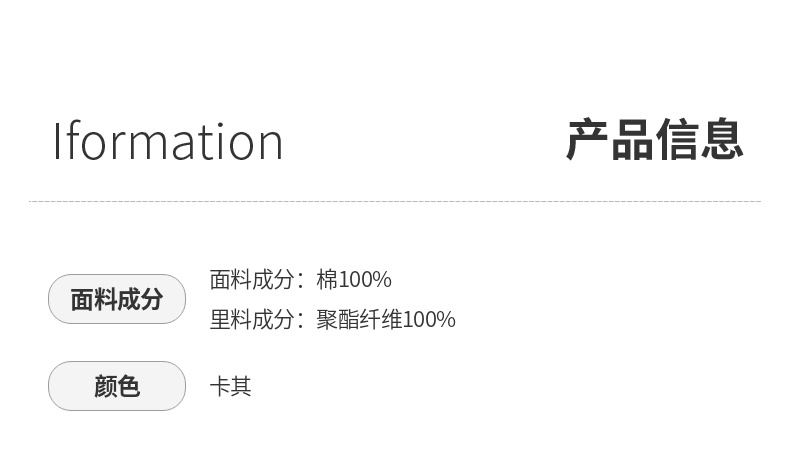Click the "100%" after "聚酯纤维"
The height and width of the screenshot is (451, 790).
(430, 320)
